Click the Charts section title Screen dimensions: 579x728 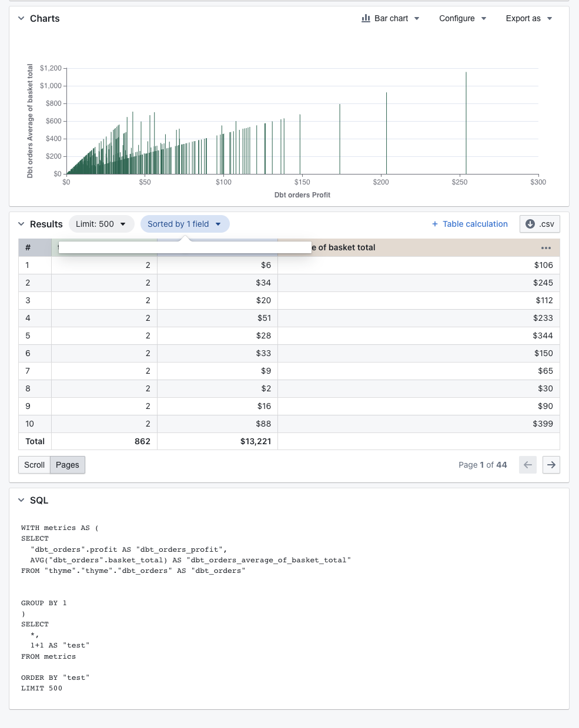click(x=45, y=18)
